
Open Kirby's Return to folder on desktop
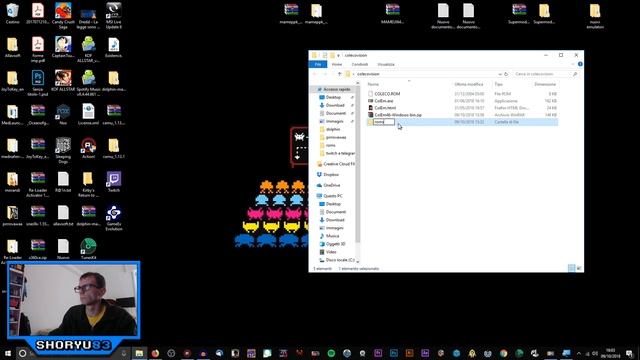[x=88, y=184]
